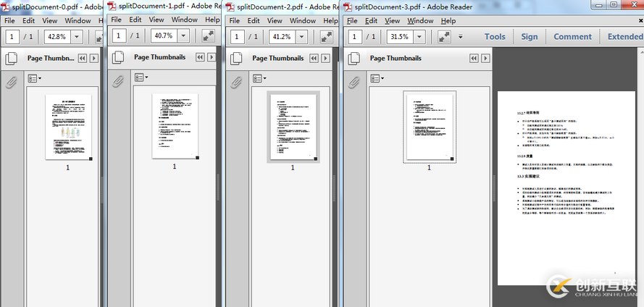The height and width of the screenshot is (307, 644).
Task: Select page 1 thumbnail in splitDocument-0
Action: 68,127
